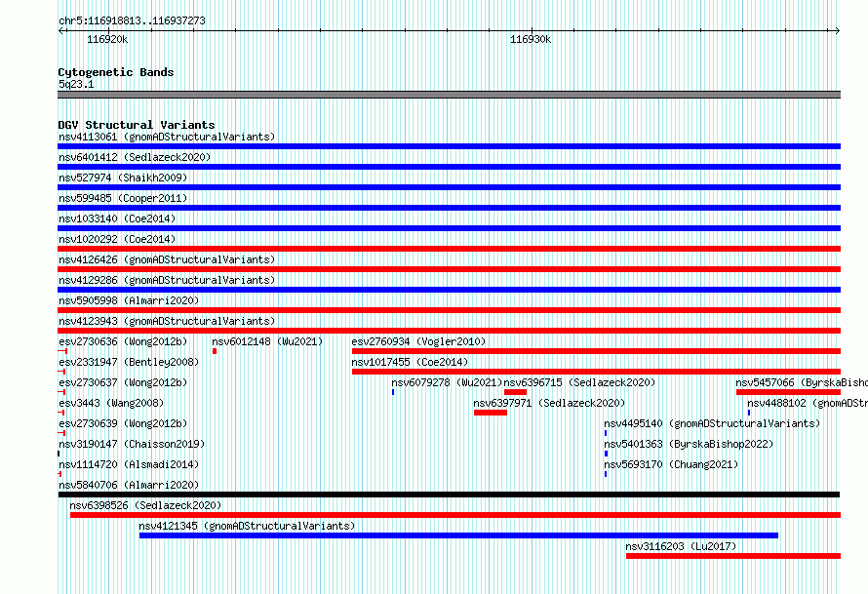
Task: Select the black bar under nsv5840706
Action: coord(449,495)
